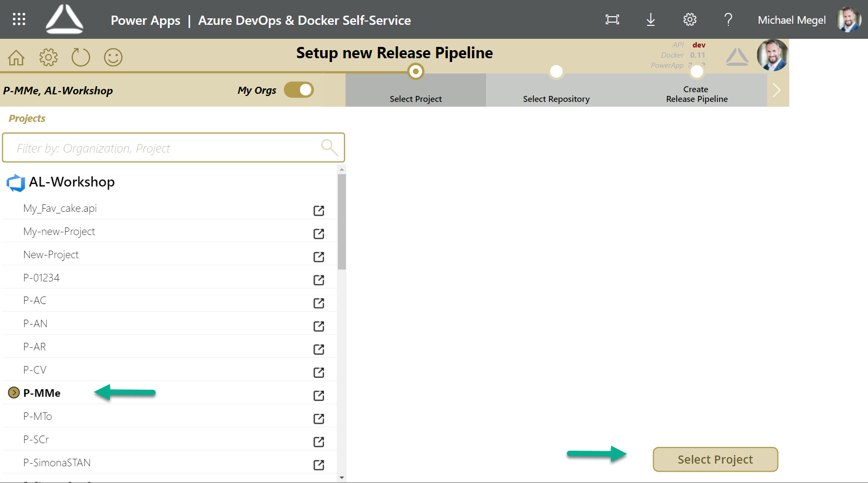
Task: Go to Select Project step
Action: tap(415, 90)
